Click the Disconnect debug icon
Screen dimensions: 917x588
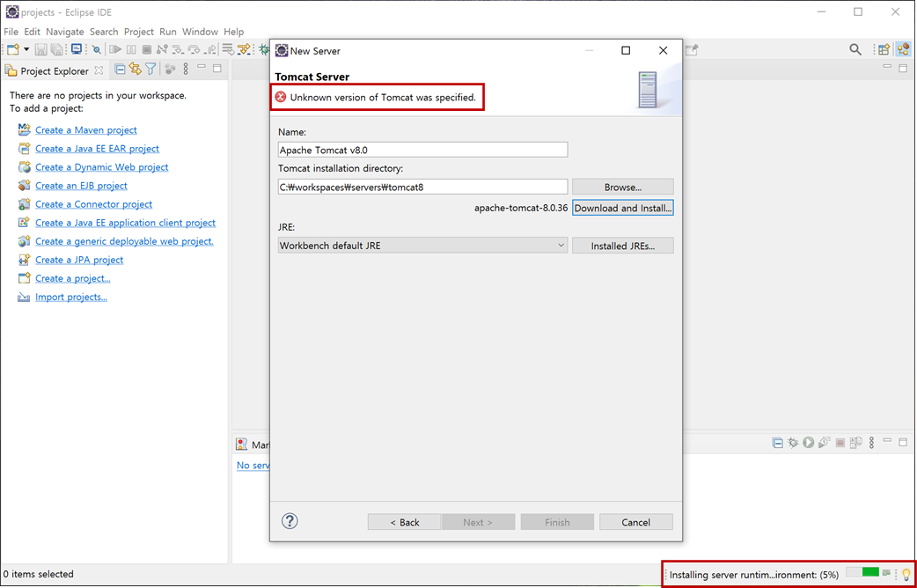coord(163,49)
